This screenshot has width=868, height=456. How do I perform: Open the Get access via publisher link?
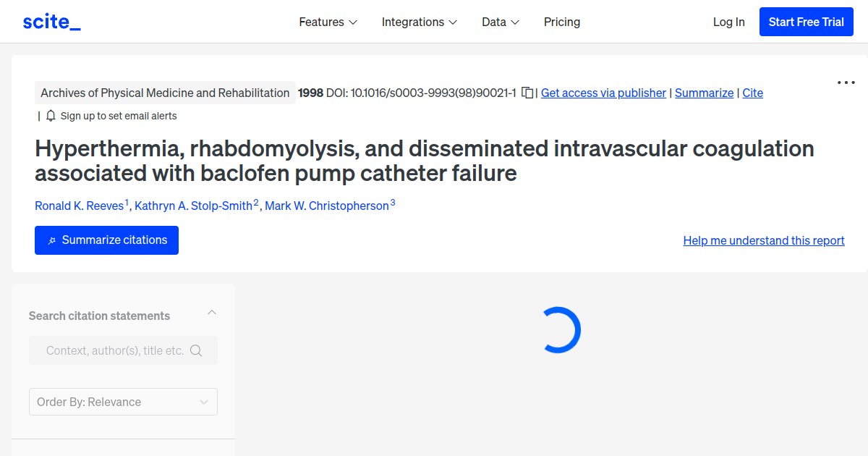(x=603, y=93)
